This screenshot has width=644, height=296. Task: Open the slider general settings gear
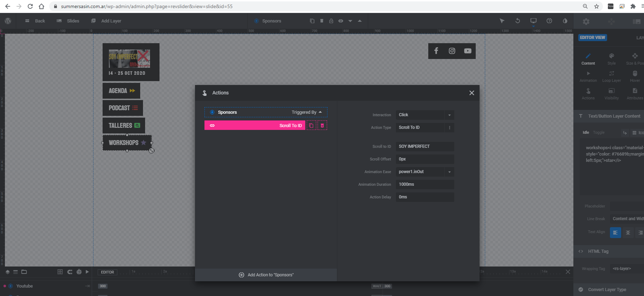pyautogui.click(x=586, y=21)
